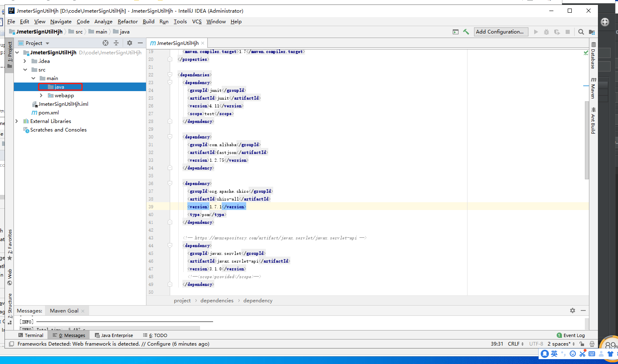Collapse the src folder
The width and height of the screenshot is (618, 364).
click(25, 70)
